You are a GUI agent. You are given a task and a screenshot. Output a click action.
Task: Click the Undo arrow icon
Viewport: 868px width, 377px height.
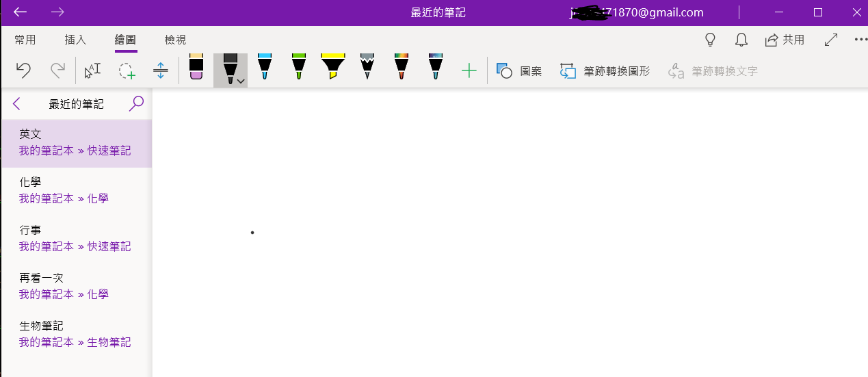[x=23, y=70]
